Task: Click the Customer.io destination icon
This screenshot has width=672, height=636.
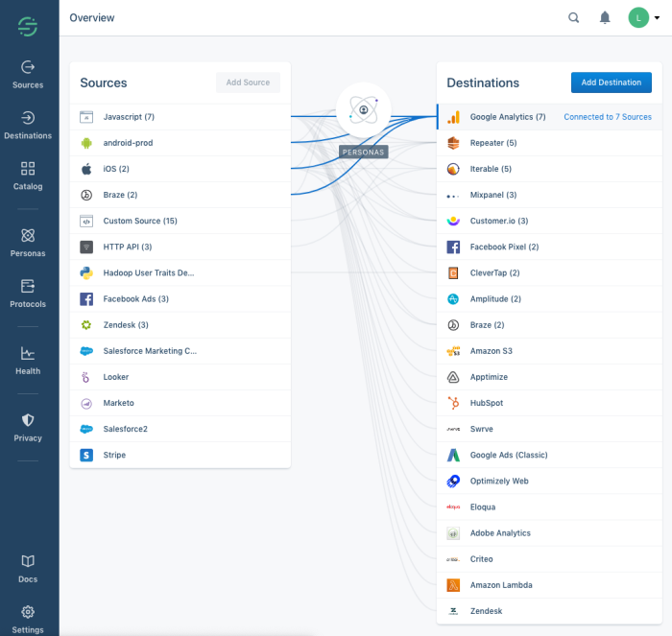Action: pos(453,221)
